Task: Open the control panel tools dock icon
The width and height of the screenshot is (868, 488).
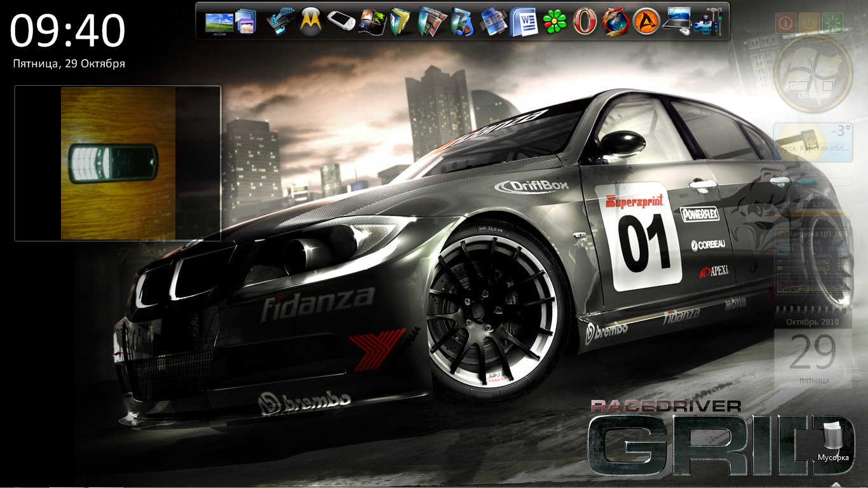Action: pos(709,23)
